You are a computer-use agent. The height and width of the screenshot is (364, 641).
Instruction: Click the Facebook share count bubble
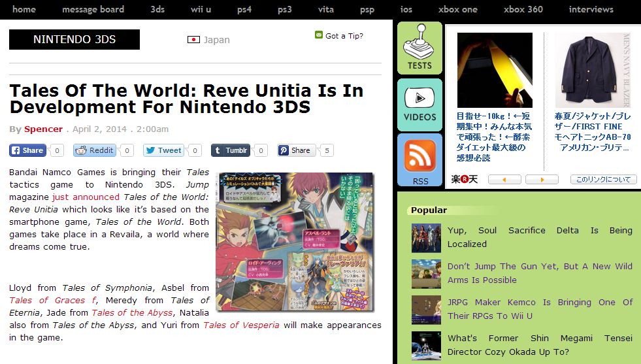(57, 150)
